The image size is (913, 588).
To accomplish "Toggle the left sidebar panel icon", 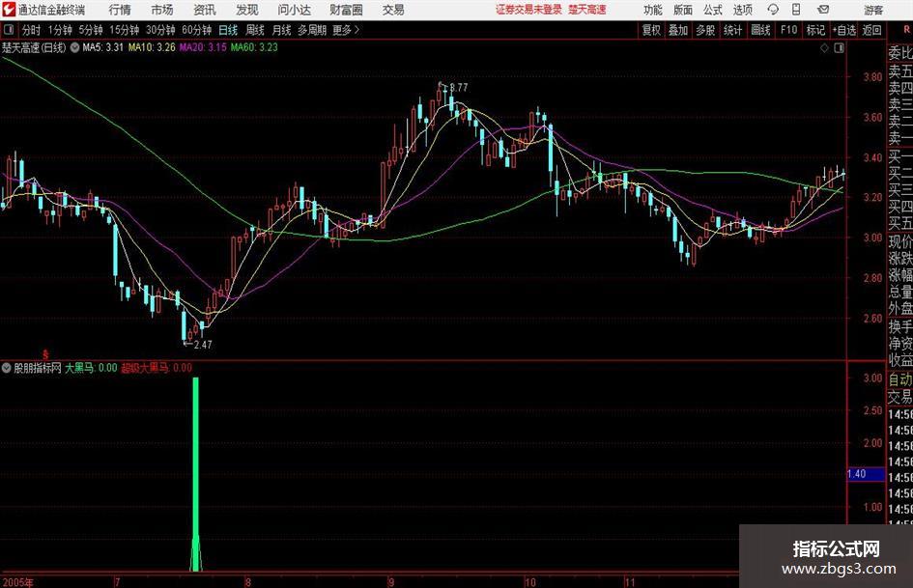I will 8,30.
